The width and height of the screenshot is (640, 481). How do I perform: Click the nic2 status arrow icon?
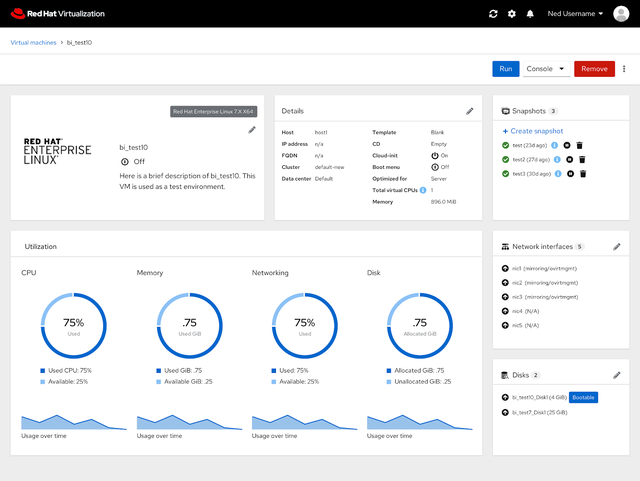click(x=505, y=283)
